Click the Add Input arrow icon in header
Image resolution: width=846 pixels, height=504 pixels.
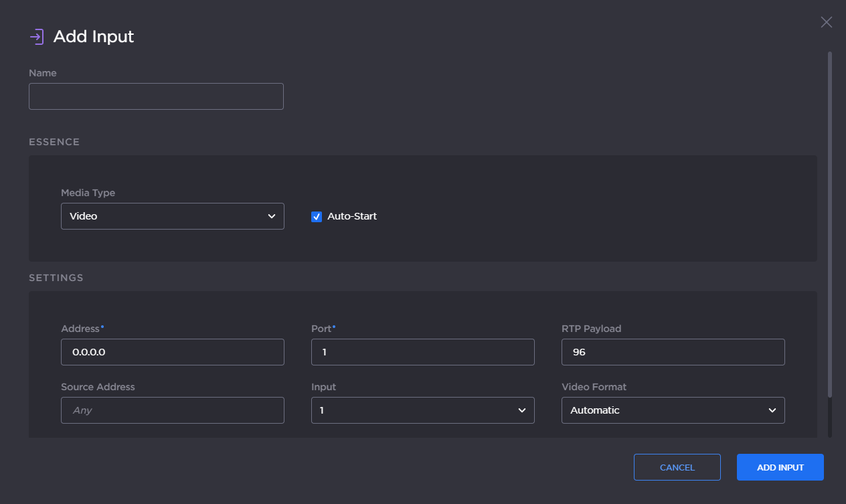pyautogui.click(x=37, y=37)
